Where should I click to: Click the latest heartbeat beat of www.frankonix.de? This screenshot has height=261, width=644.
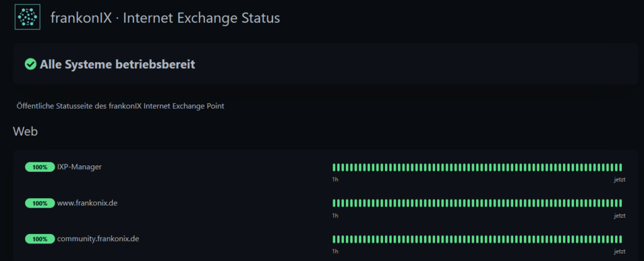point(620,203)
